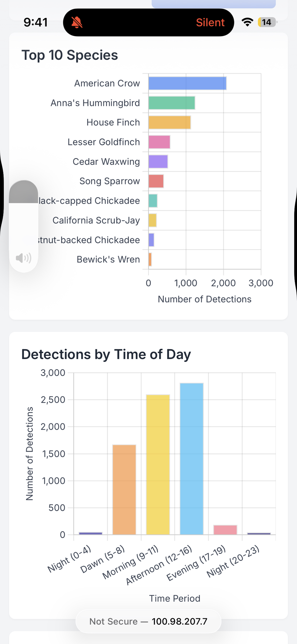Click the Evening (17-19) pink bar
297x644 pixels.
(225, 530)
